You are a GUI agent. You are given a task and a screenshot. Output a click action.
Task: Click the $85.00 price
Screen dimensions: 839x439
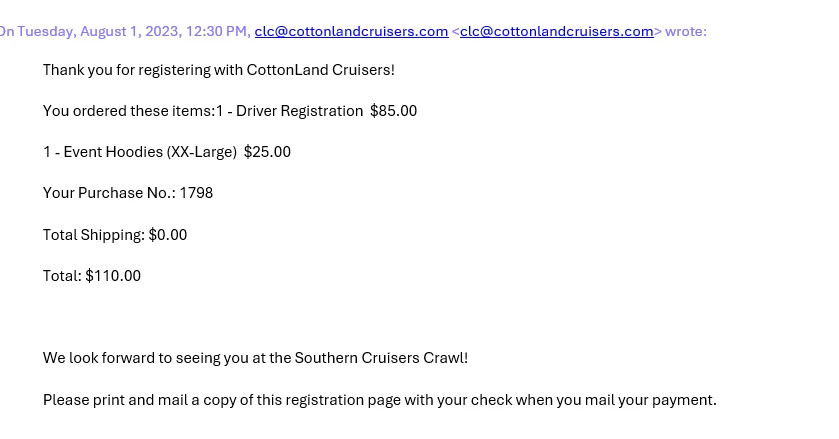(x=393, y=111)
